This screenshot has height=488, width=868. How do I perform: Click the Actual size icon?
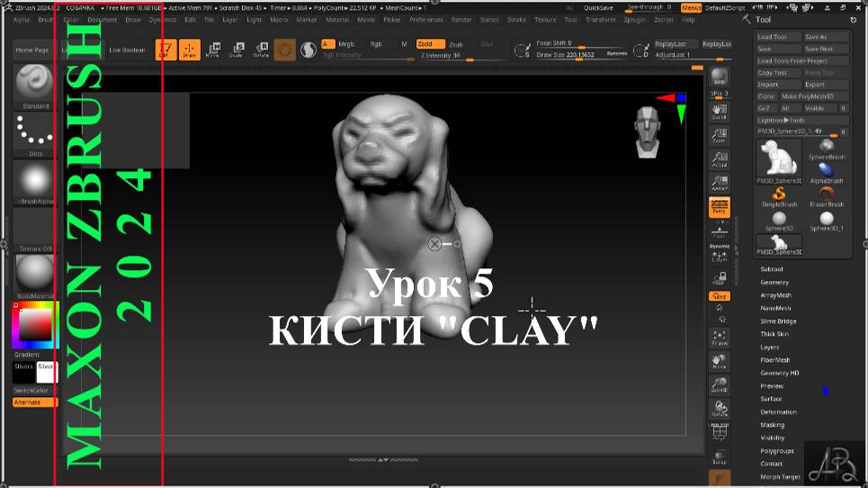pyautogui.click(x=719, y=159)
